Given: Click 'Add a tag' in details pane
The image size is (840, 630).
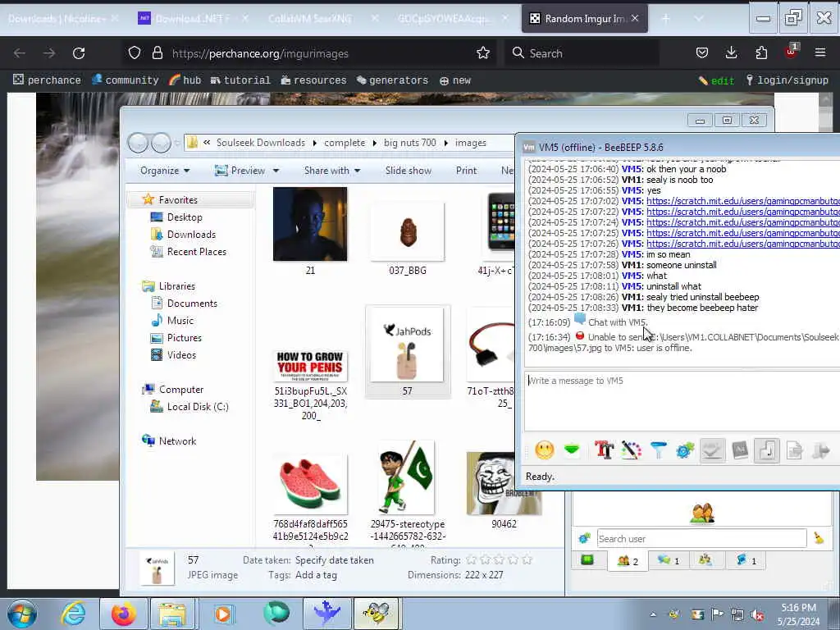Looking at the screenshot, I should pos(316,575).
